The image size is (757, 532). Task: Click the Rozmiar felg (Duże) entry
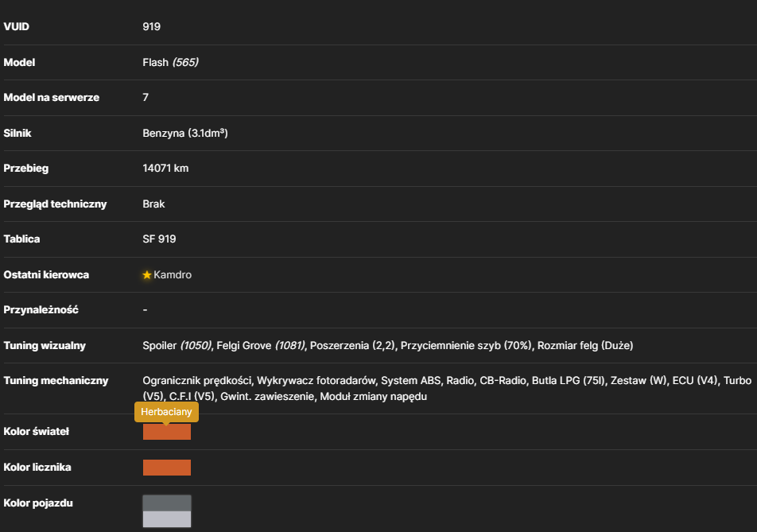(x=585, y=346)
